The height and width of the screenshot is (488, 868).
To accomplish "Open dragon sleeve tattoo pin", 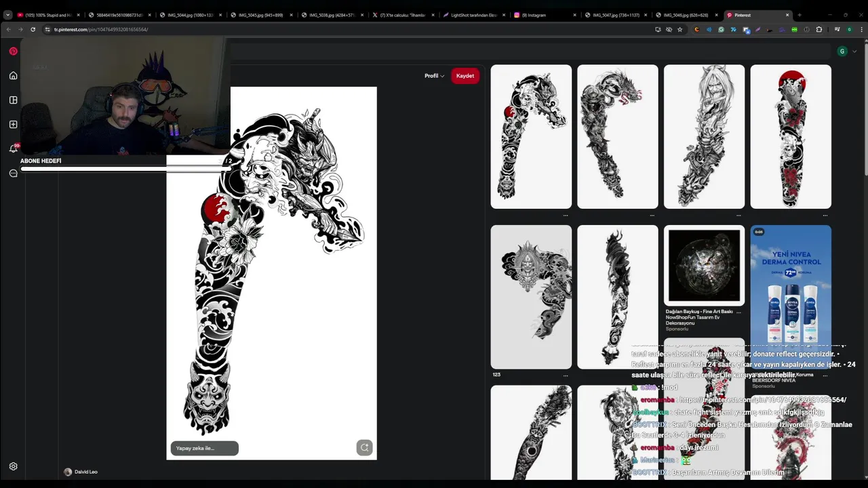I will pos(617,136).
